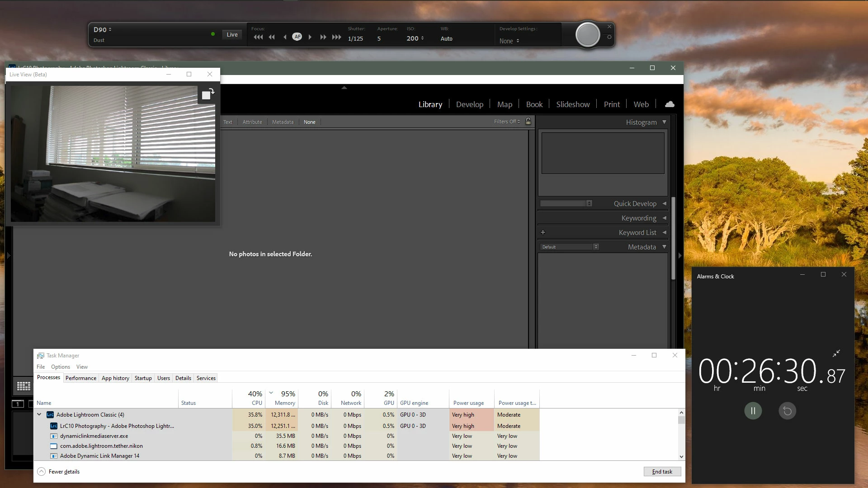
Task: Collapse the Adobe Lightroom Classic process group
Action: click(39, 414)
